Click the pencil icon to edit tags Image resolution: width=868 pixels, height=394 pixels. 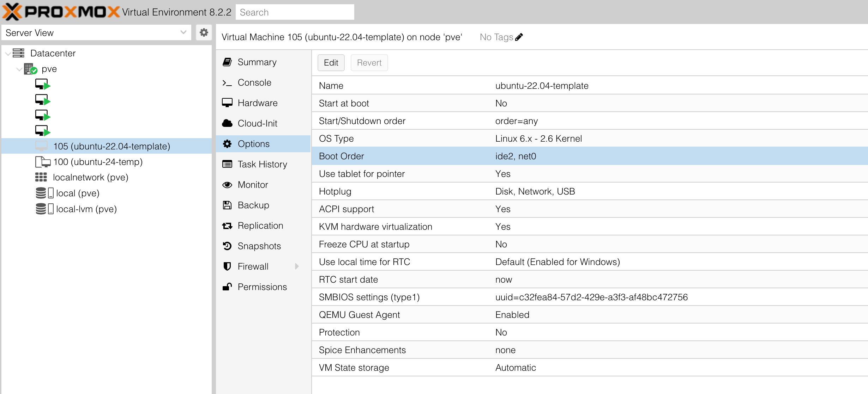[x=519, y=37]
